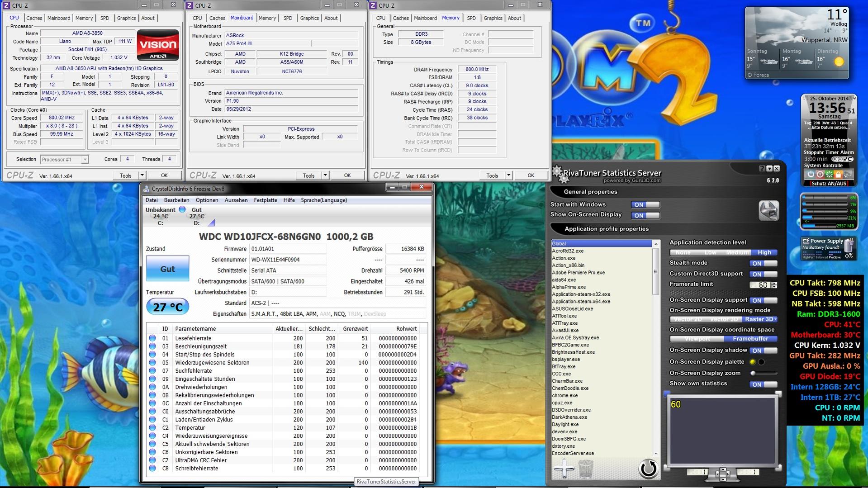Click the CrystalDiskInfo title bar app icon
The height and width of the screenshot is (488, 868).
click(x=146, y=189)
